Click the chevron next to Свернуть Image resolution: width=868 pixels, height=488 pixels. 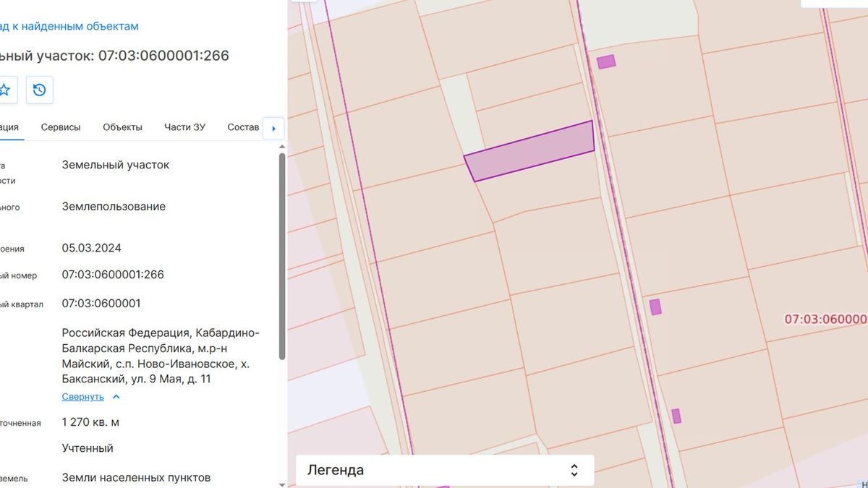click(x=116, y=397)
